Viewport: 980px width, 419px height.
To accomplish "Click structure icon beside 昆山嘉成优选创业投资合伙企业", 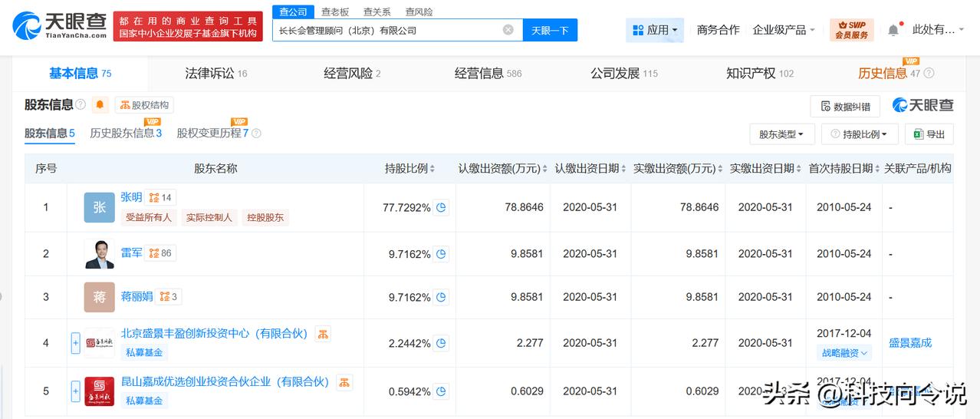I will tap(344, 381).
